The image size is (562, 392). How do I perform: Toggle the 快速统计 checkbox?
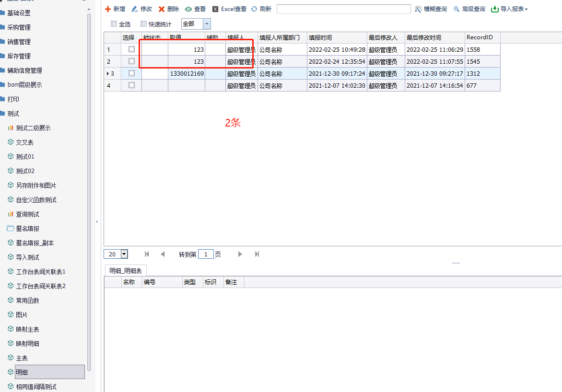pyautogui.click(x=143, y=24)
